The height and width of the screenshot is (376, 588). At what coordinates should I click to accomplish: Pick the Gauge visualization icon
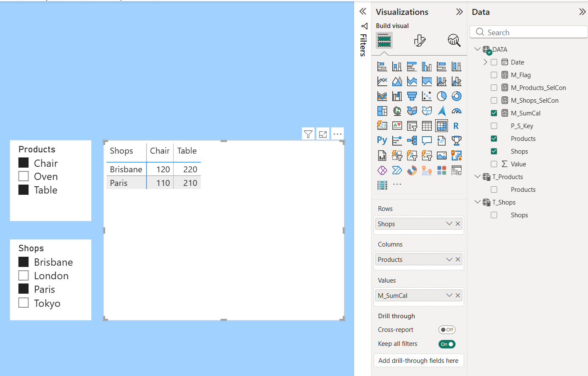click(x=456, y=111)
